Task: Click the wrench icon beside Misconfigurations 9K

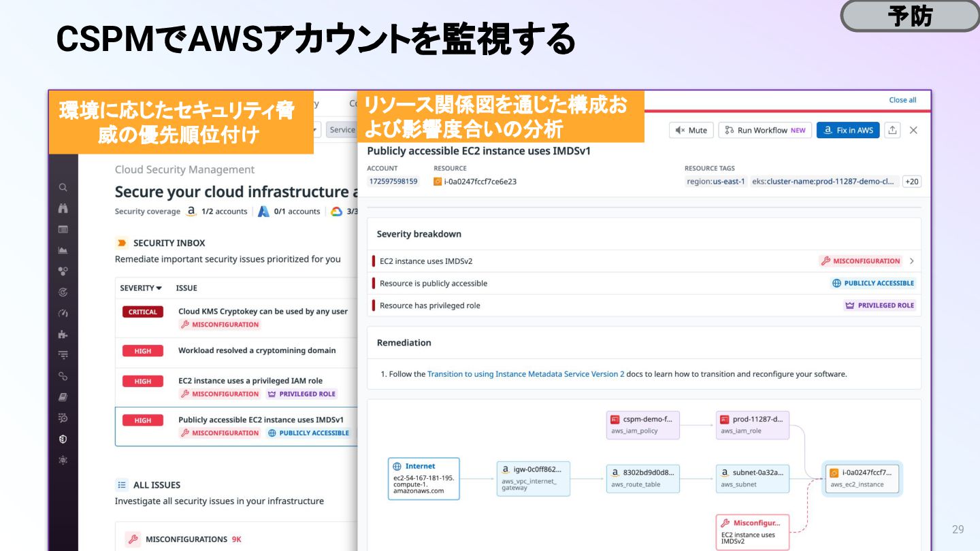Action: pos(133,539)
